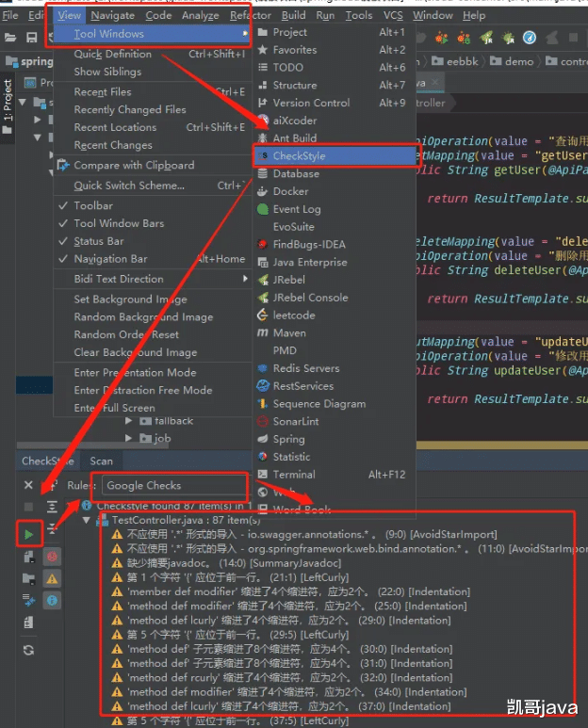Open the Build menu
Viewport: 588px width, 728px height.
[294, 15]
